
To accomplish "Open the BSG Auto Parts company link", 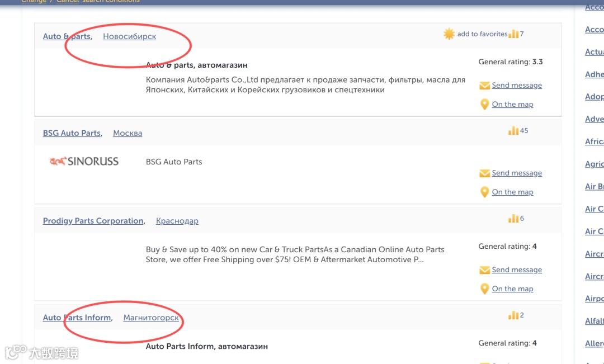I will tap(72, 133).
